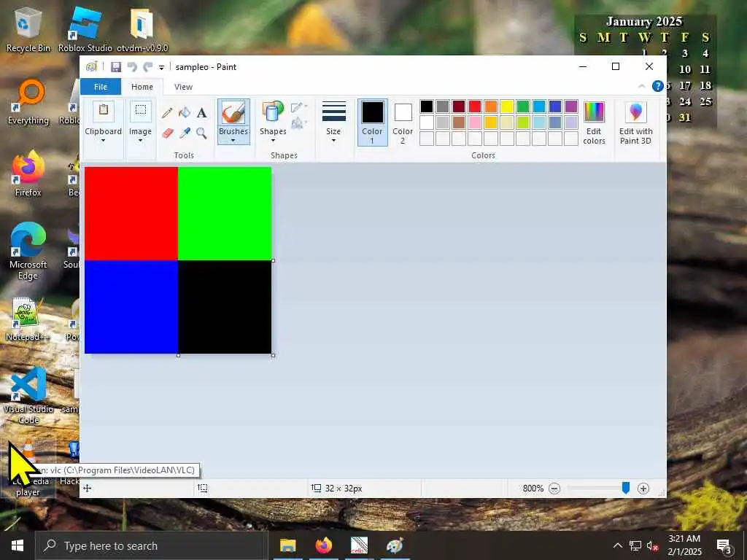Viewport: 747px width, 560px height.
Task: Switch to the View tab
Action: pyautogui.click(x=183, y=87)
